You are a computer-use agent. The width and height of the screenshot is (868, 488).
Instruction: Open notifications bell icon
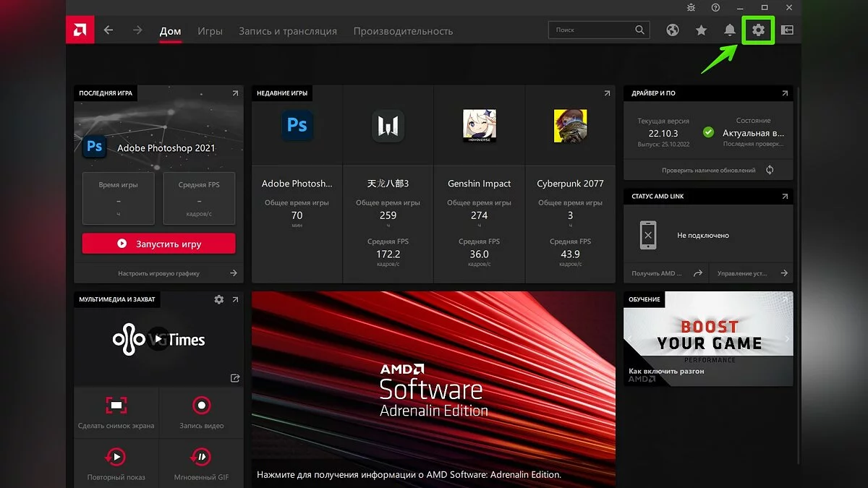click(730, 30)
